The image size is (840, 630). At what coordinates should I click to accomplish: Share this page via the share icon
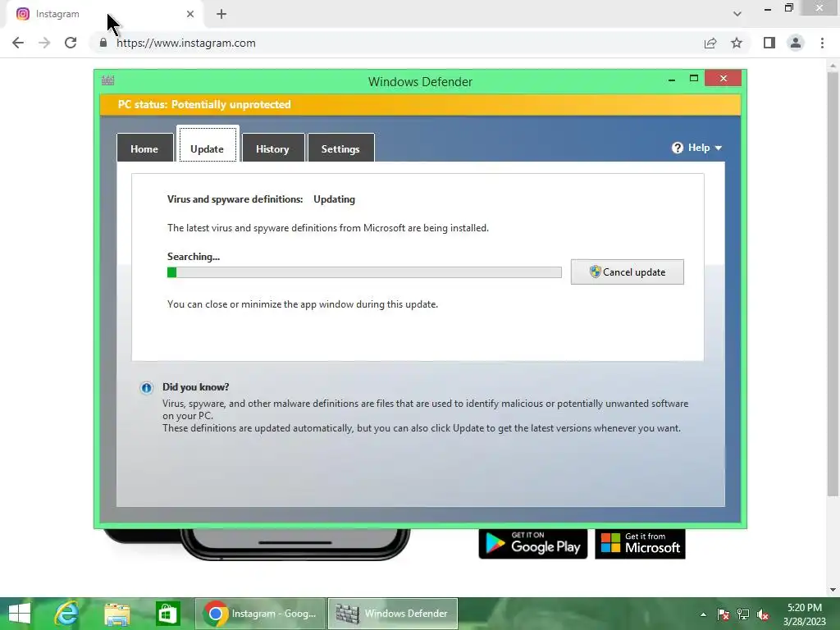710,43
